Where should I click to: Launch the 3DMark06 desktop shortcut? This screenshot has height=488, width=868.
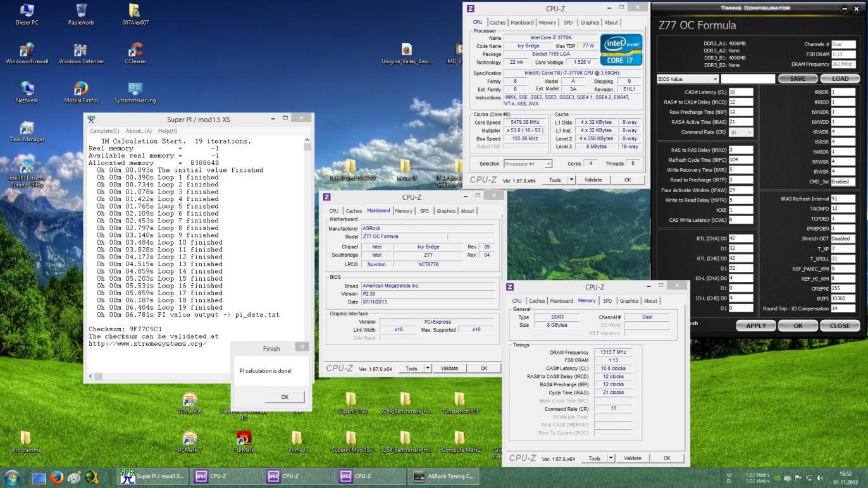(189, 403)
